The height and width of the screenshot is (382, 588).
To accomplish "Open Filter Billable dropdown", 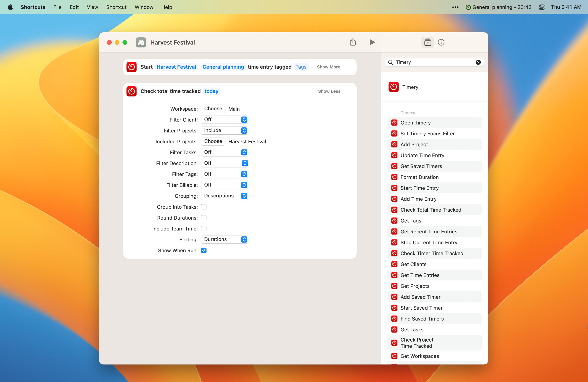I will [224, 185].
